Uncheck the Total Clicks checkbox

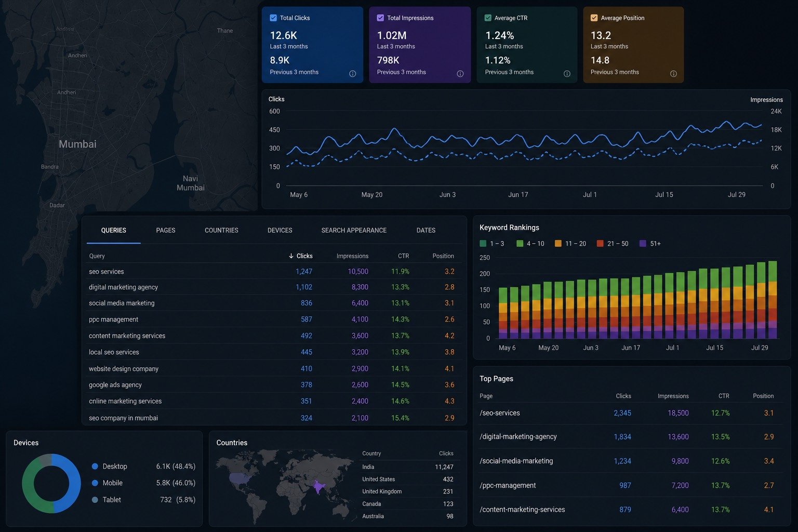(x=273, y=18)
